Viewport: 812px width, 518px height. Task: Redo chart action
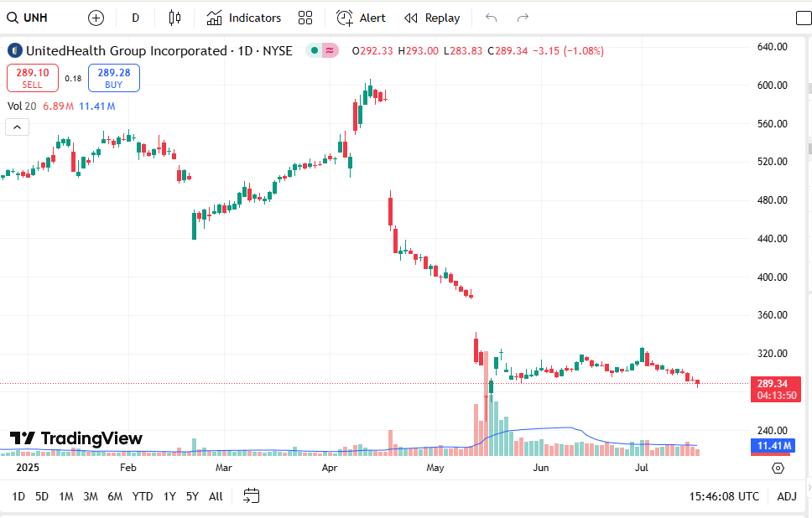(523, 18)
